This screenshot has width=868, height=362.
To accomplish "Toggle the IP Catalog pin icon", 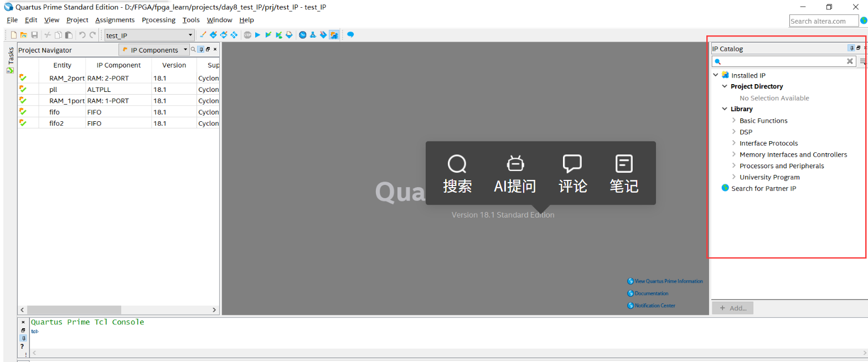I will tap(851, 48).
